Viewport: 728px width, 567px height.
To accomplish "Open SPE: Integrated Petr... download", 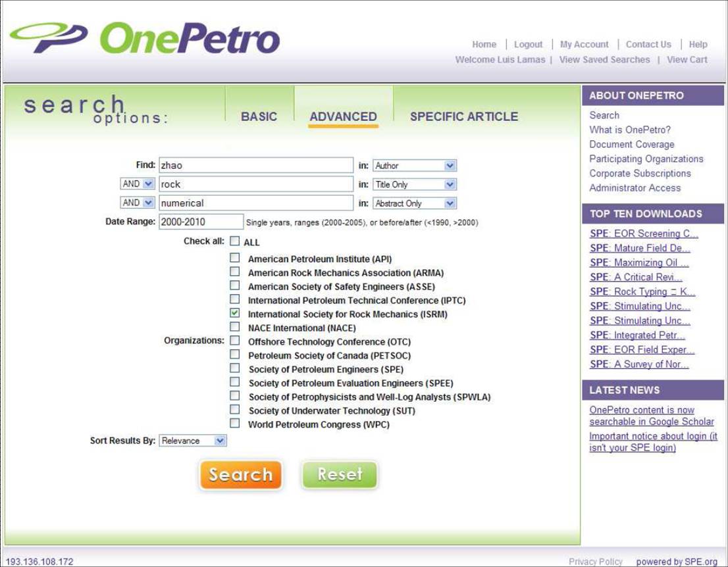I will [637, 335].
